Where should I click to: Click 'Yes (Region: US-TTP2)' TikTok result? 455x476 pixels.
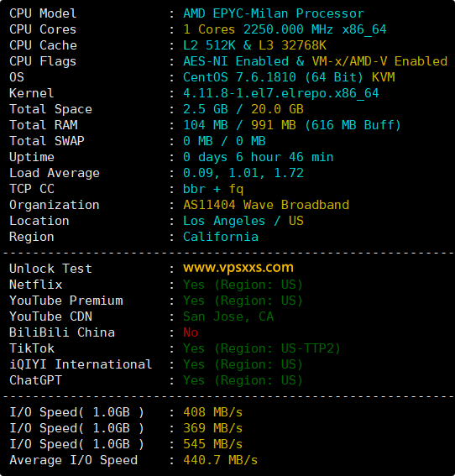pyautogui.click(x=262, y=348)
